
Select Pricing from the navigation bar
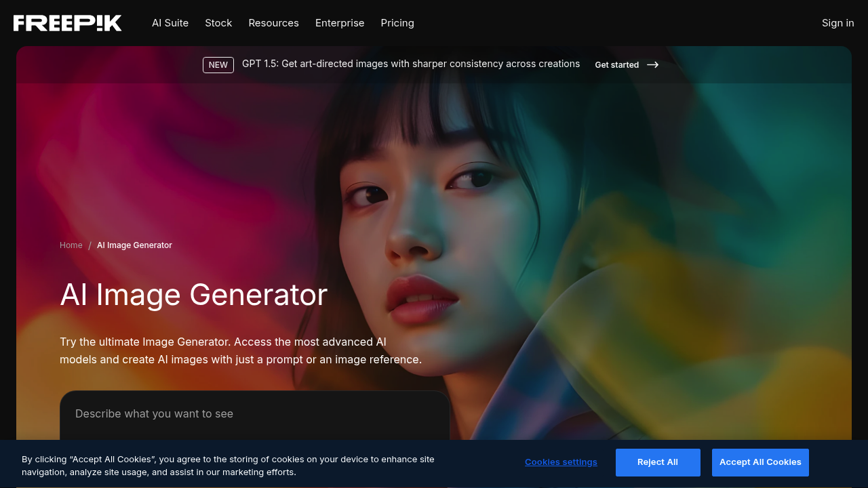pyautogui.click(x=397, y=22)
